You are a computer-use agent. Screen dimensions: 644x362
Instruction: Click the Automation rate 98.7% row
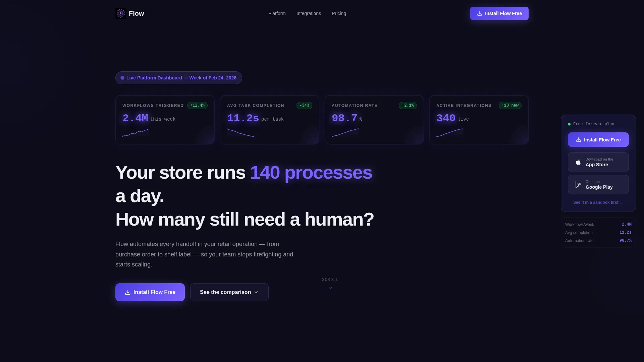coord(598,241)
